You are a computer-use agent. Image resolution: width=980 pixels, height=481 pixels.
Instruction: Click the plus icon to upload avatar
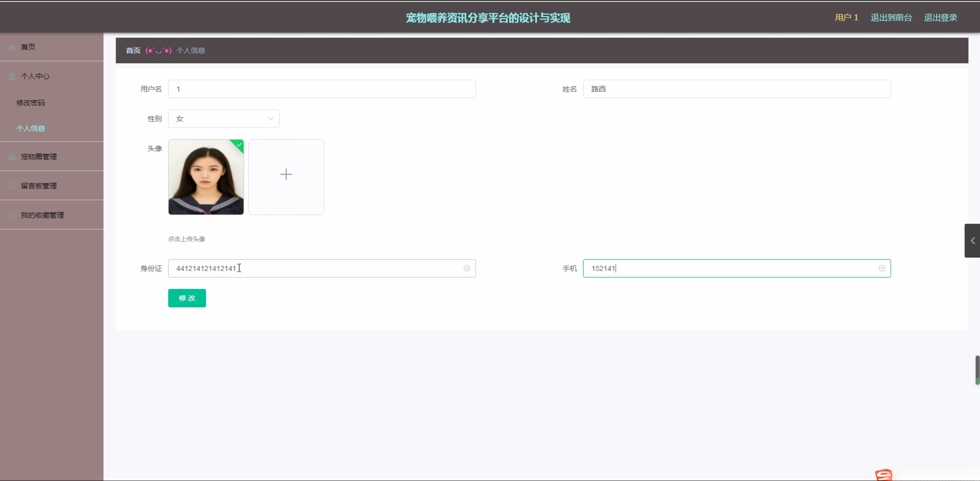(x=286, y=175)
